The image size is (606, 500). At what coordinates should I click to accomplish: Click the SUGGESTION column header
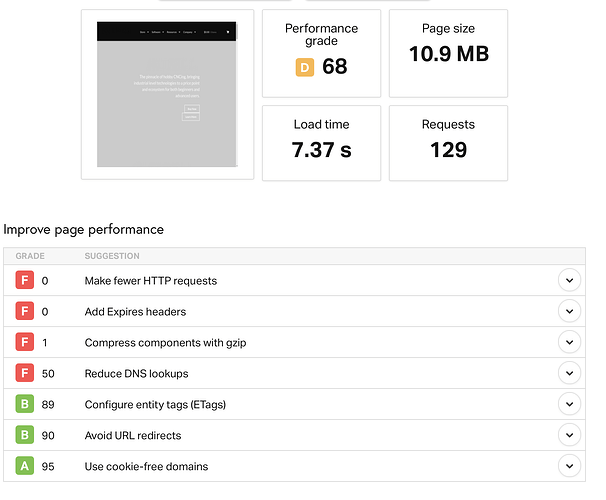click(112, 256)
